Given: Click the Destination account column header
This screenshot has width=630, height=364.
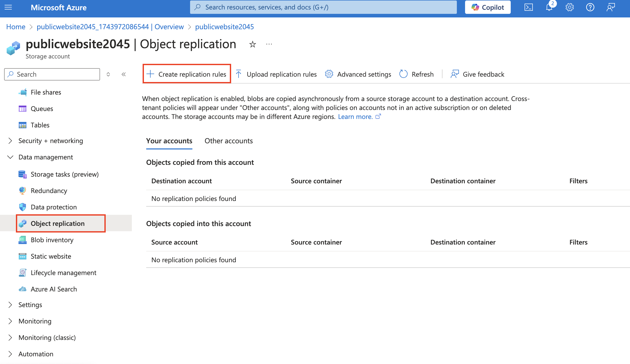Looking at the screenshot, I should point(181,181).
